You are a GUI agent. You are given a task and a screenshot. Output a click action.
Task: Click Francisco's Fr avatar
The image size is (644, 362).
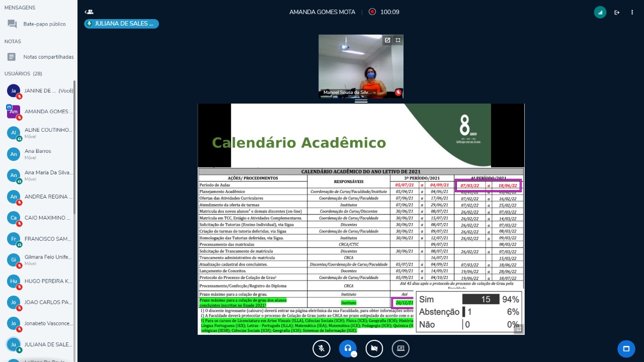tap(14, 239)
